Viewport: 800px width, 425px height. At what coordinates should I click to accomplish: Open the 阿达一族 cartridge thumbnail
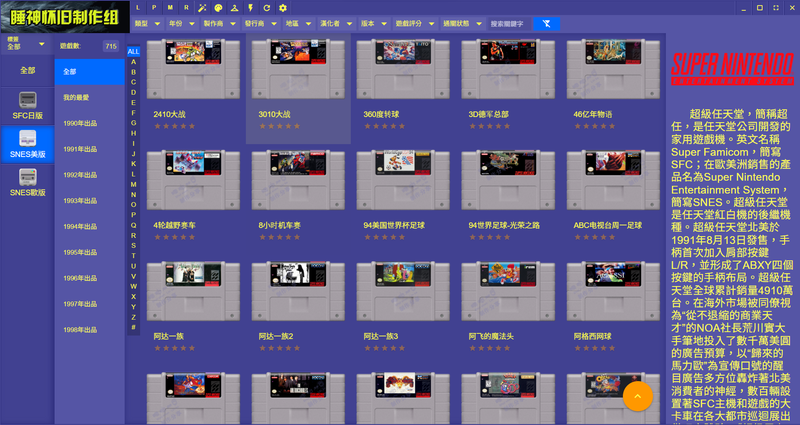(193, 291)
